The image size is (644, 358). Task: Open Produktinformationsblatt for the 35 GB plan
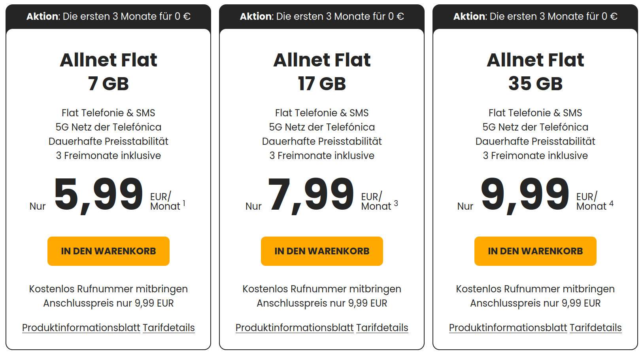[508, 328]
